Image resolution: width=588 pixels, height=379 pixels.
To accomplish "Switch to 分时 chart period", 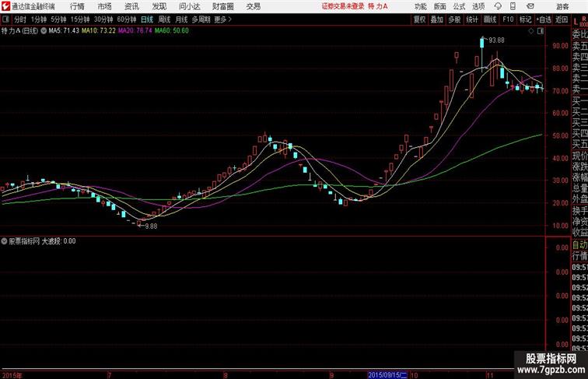I will [x=20, y=19].
